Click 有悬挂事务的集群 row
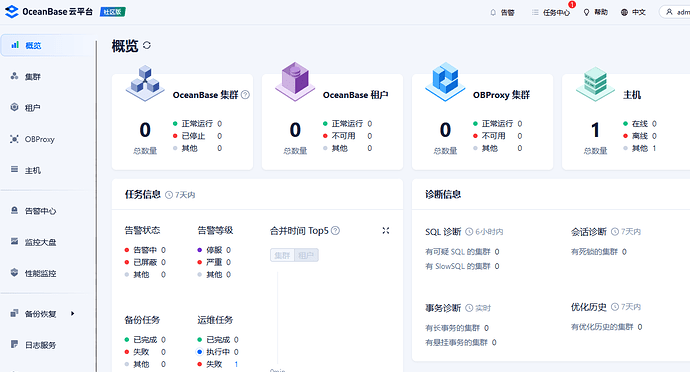 (x=461, y=343)
